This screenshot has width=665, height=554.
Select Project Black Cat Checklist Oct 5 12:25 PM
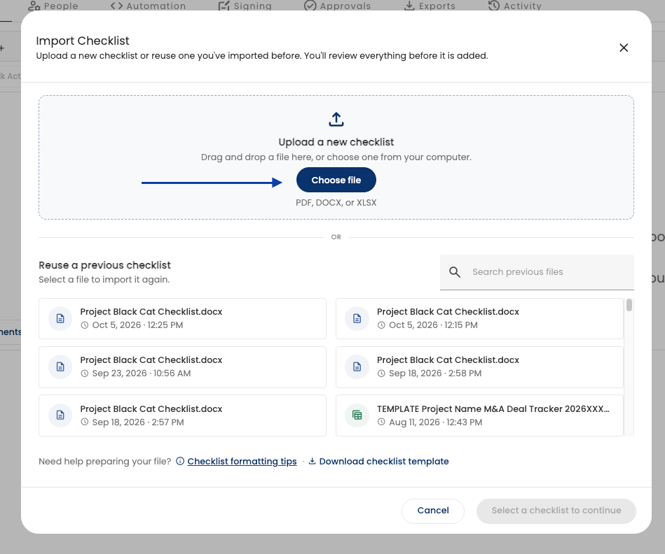point(182,319)
